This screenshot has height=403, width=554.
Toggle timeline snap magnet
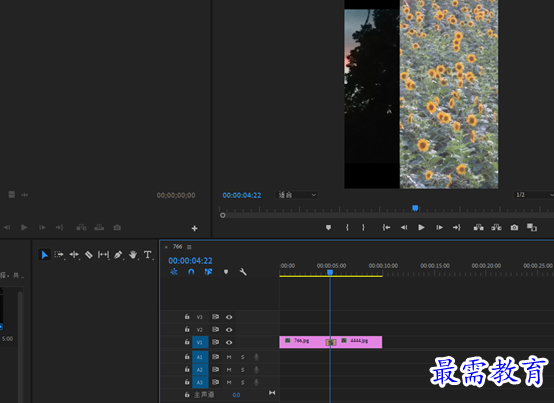pos(191,272)
